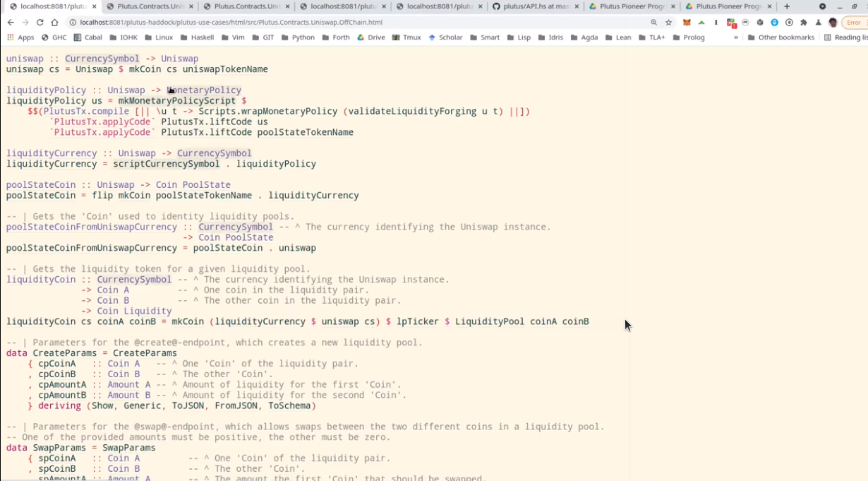Follow the scriptCurrencySymbol link

[167, 164]
